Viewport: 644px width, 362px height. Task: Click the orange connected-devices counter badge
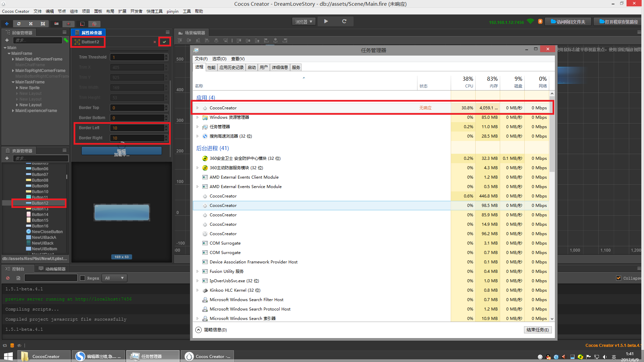pyautogui.click(x=540, y=22)
